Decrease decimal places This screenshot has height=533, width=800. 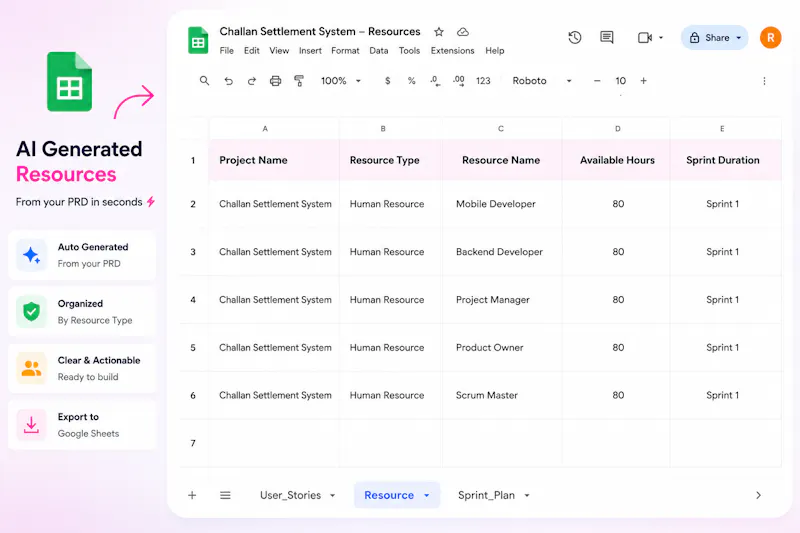tap(435, 81)
